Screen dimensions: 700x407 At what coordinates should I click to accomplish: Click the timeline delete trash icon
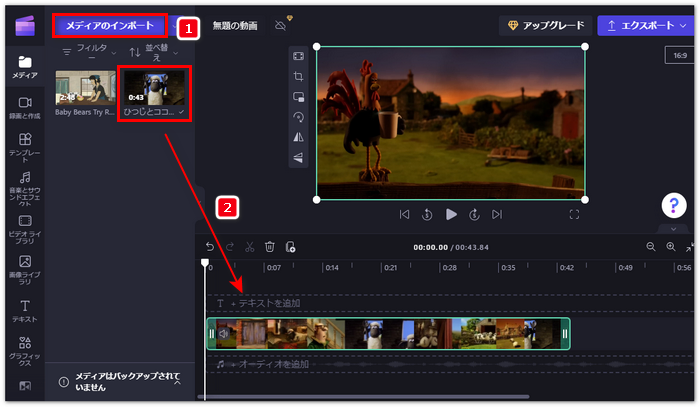click(269, 247)
